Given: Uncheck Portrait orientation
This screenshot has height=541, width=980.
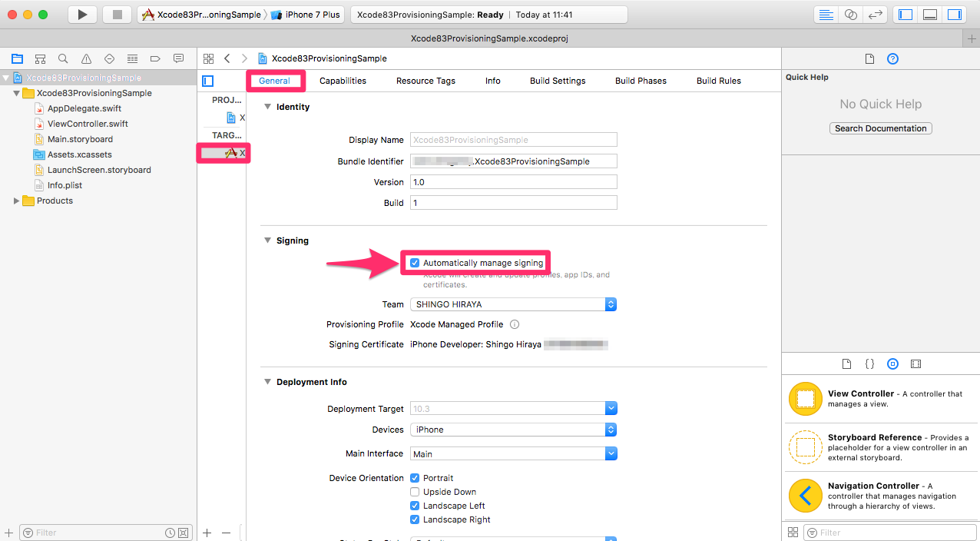Looking at the screenshot, I should coord(415,478).
